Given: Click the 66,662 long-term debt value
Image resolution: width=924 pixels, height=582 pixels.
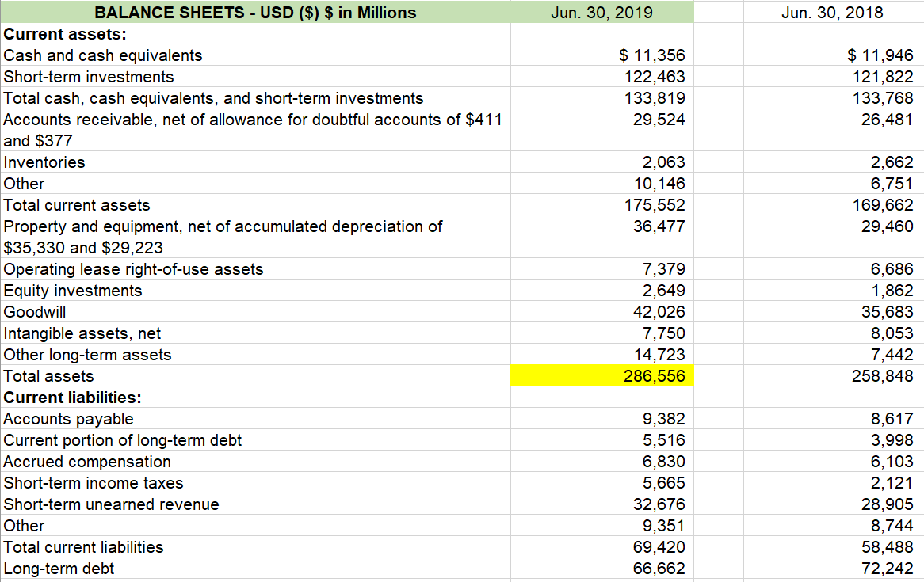Looking at the screenshot, I should coord(659,569).
